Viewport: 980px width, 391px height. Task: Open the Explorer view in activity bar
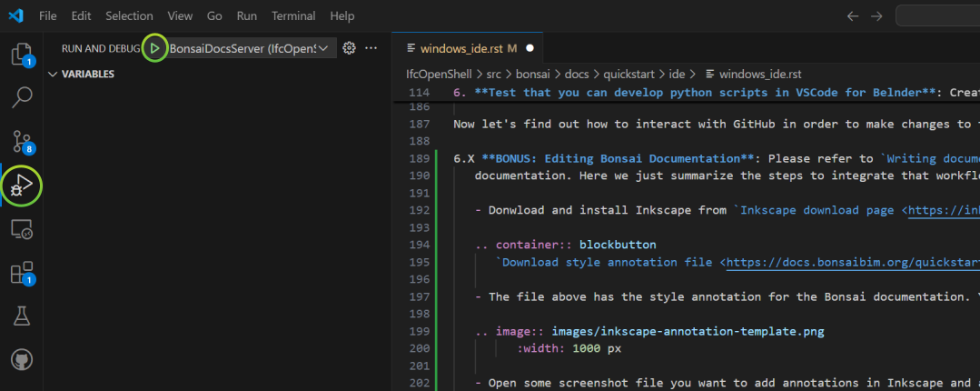[23, 55]
